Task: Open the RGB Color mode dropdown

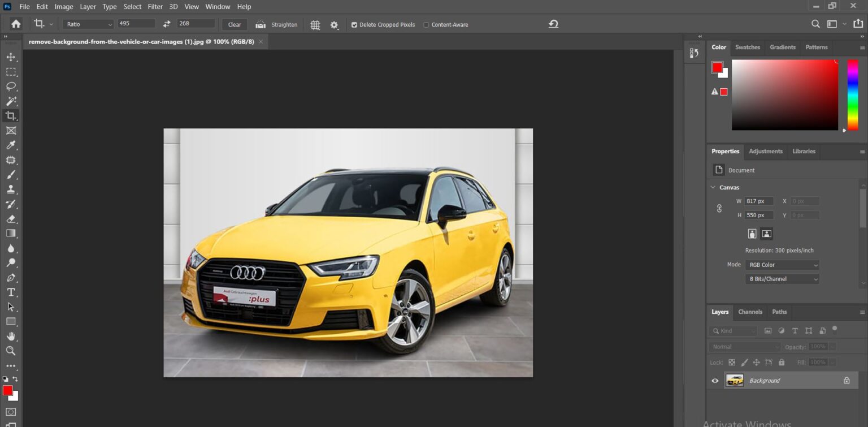Action: [782, 265]
